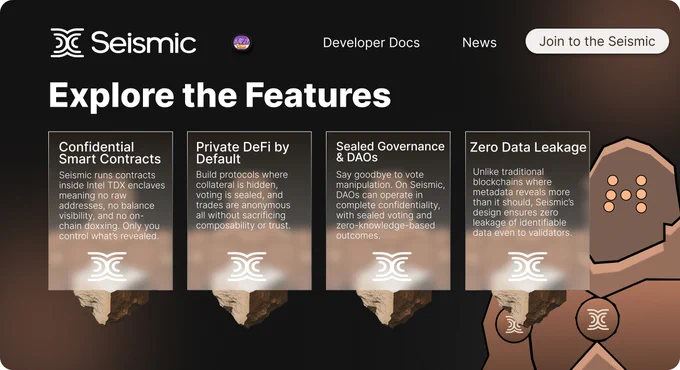The image size is (680, 370).
Task: Click the Explore the Features heading
Action: coord(220,95)
